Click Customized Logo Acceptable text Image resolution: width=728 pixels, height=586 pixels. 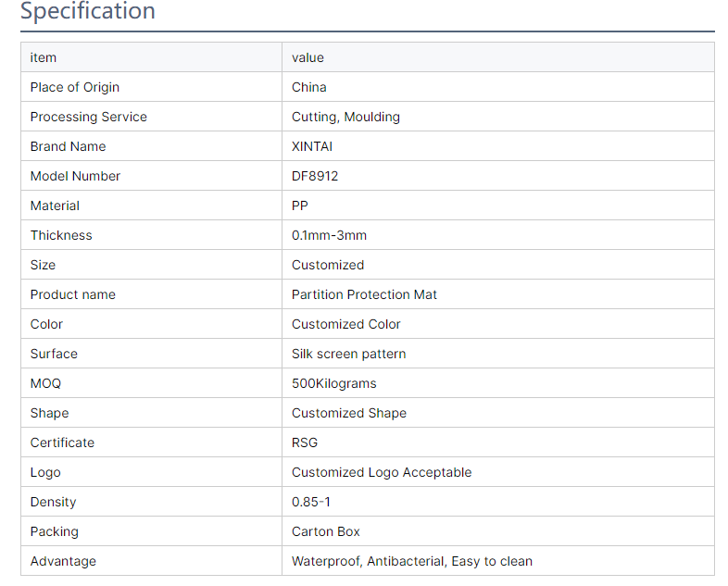382,472
